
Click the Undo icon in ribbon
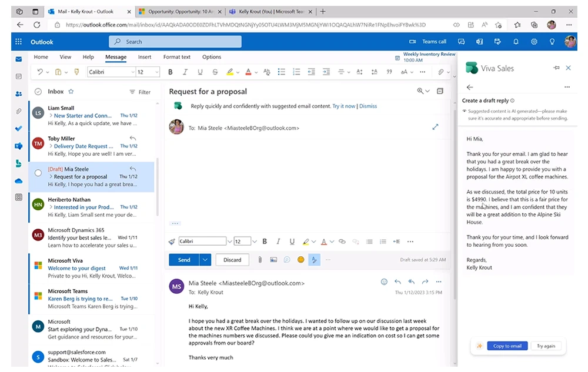40,72
